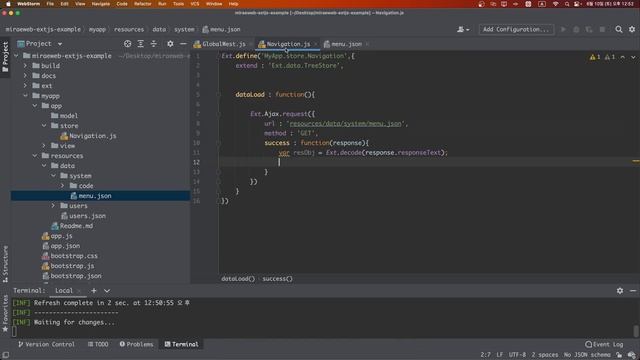Viewport: 640px width, 360px height.
Task: Open terminal session dropdown arrow
Action: click(107, 291)
